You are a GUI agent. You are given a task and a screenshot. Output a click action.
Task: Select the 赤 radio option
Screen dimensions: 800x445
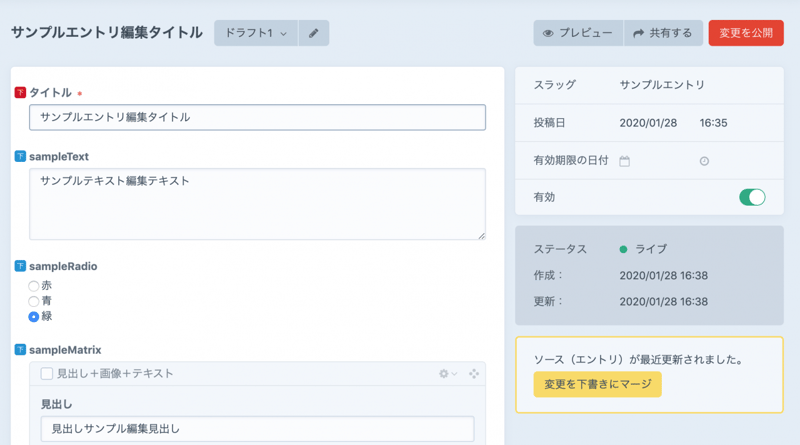click(34, 286)
